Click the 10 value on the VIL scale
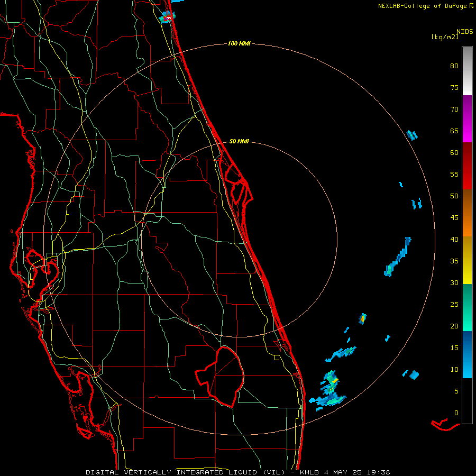Viewport: 476px width, 476px height. [x=454, y=370]
